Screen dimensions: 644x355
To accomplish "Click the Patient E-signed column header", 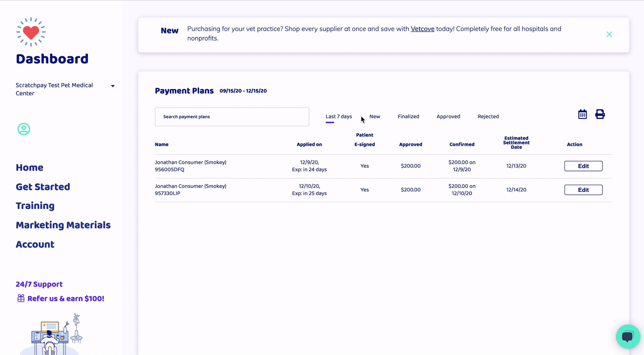I will click(x=365, y=140).
